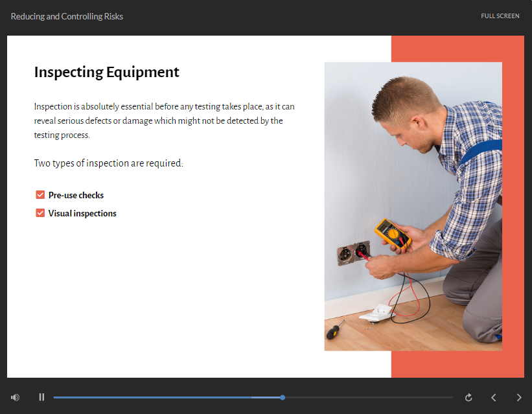Go back a slide with the left chevron
The width and height of the screenshot is (532, 414).
(493, 397)
